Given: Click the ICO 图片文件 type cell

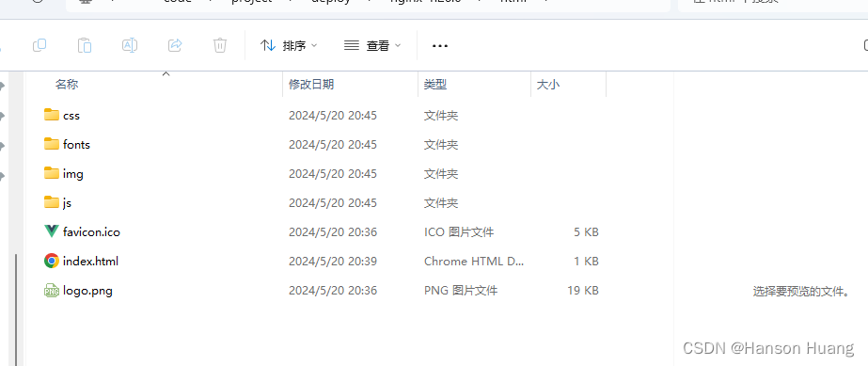Looking at the screenshot, I should point(459,232).
